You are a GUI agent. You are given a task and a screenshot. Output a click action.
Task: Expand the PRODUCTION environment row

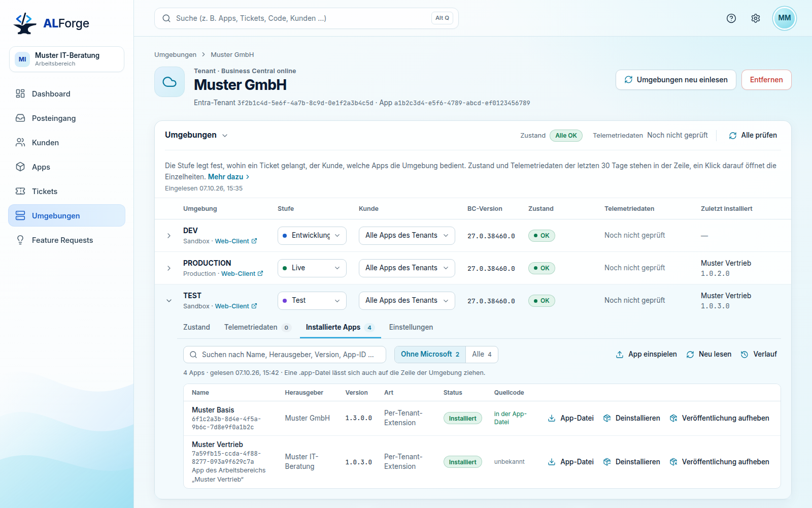169,268
